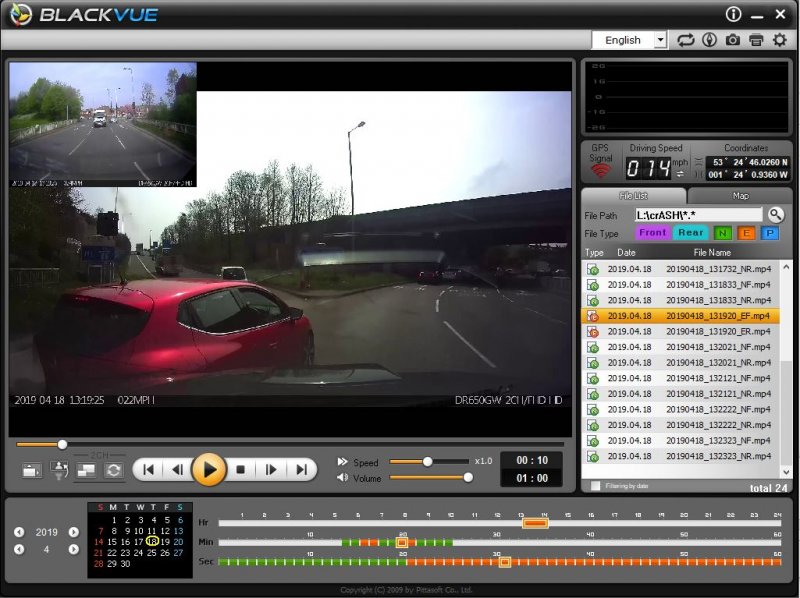Toggle the E event file type filter

coord(745,233)
